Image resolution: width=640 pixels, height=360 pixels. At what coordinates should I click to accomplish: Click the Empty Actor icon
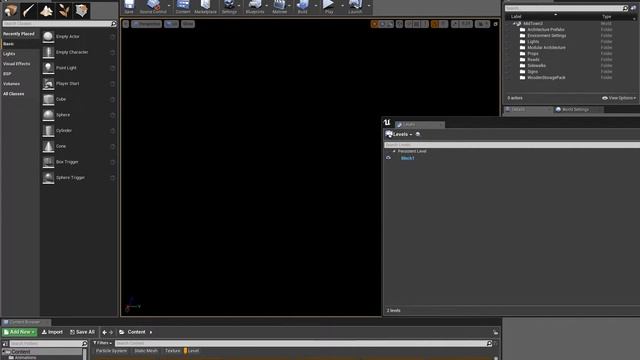pyautogui.click(x=48, y=37)
